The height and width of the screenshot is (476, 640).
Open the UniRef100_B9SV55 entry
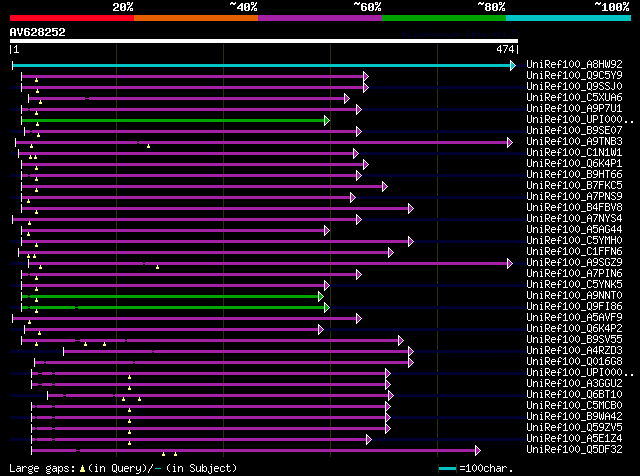574,340
